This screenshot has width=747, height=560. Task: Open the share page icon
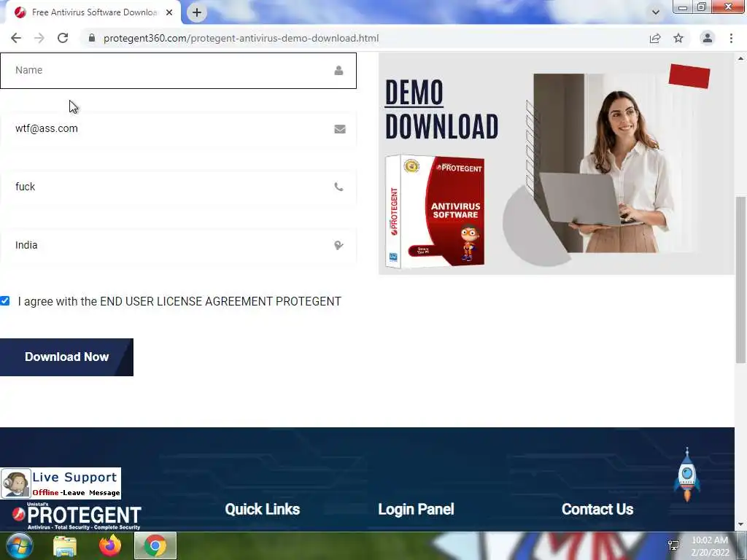pos(655,38)
